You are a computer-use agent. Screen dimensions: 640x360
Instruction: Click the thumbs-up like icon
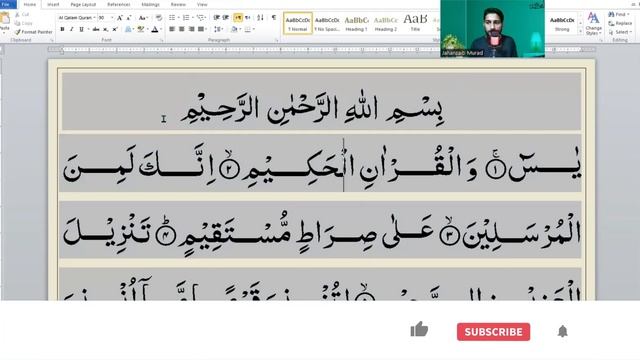pos(419,329)
